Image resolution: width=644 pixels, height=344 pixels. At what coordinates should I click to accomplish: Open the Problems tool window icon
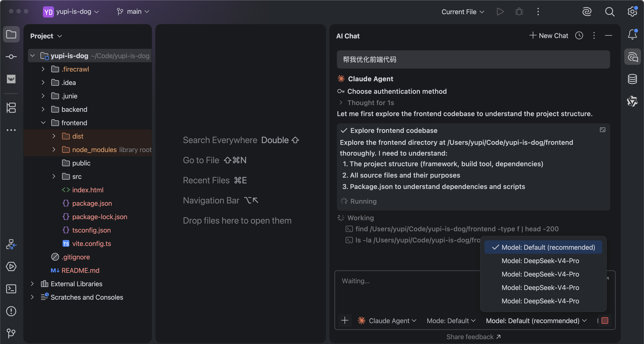tap(11, 311)
